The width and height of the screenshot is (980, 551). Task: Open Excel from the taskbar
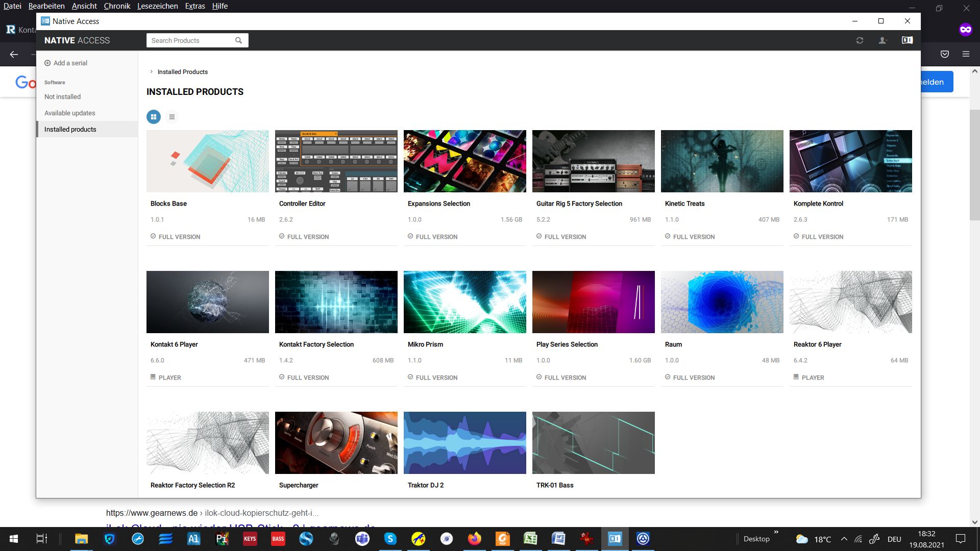click(530, 539)
